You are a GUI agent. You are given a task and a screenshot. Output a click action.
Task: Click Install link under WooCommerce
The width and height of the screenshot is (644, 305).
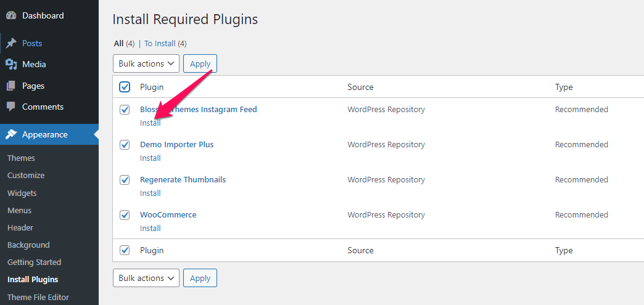point(151,228)
